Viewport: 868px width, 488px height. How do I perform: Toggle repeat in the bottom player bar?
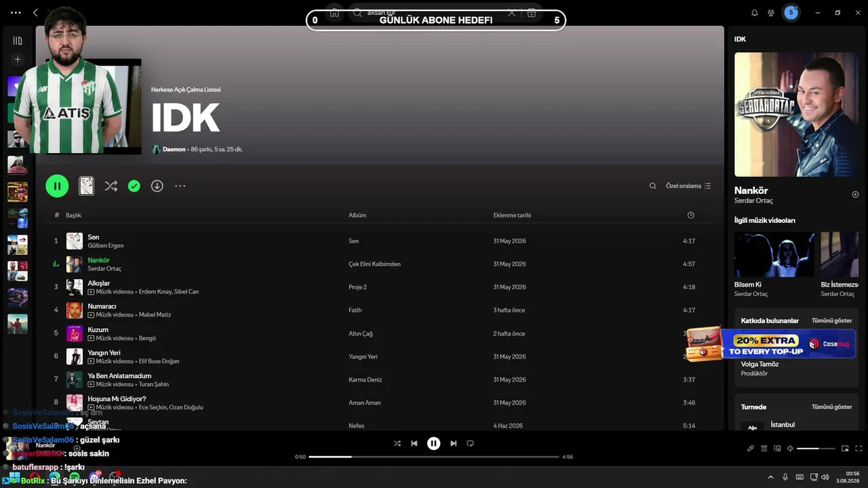pos(470,443)
